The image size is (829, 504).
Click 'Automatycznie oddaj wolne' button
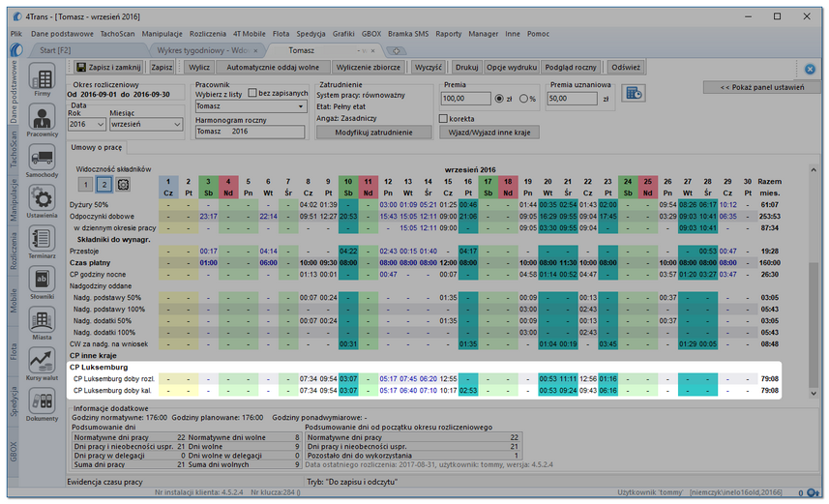pyautogui.click(x=273, y=67)
